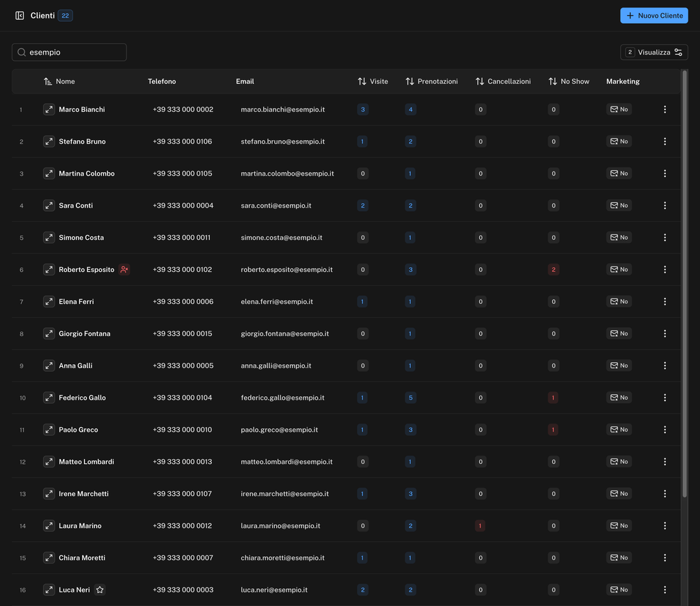Open the row menu for Elena Ferri
700x606 pixels.
coord(664,302)
